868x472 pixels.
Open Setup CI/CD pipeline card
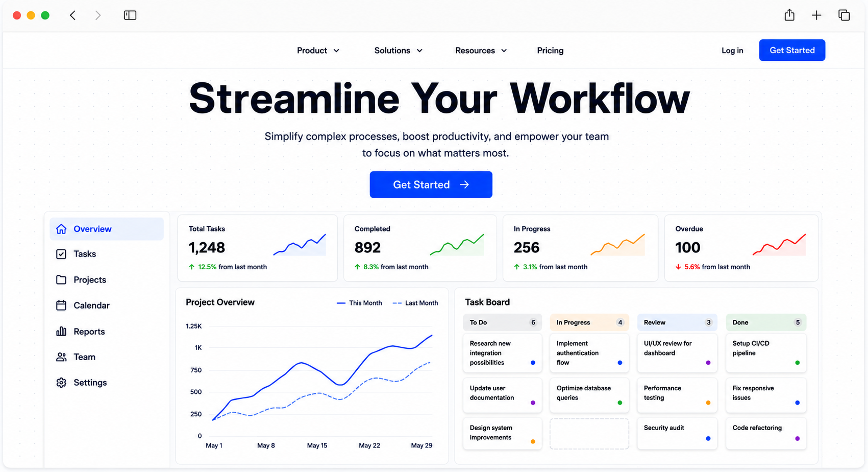766,353
